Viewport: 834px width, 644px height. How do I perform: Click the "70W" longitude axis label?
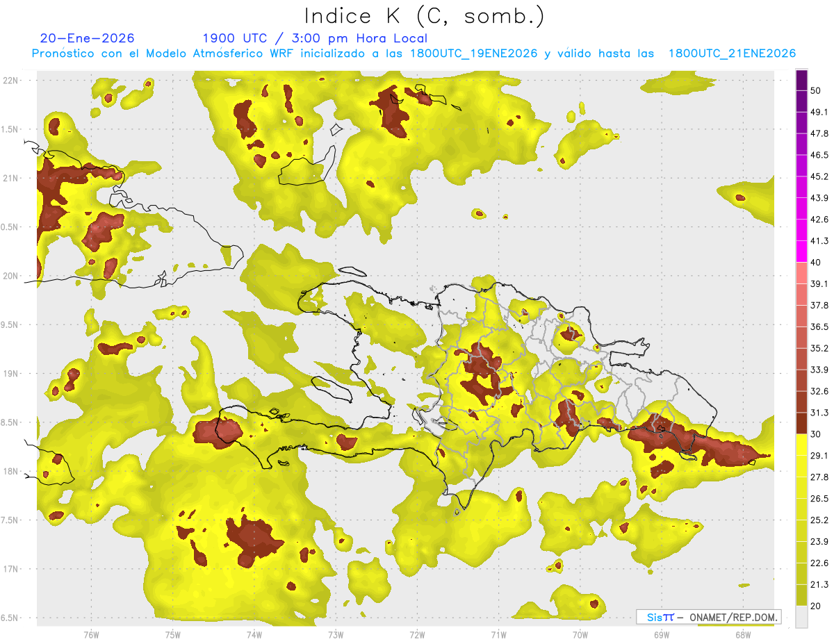[580, 634]
